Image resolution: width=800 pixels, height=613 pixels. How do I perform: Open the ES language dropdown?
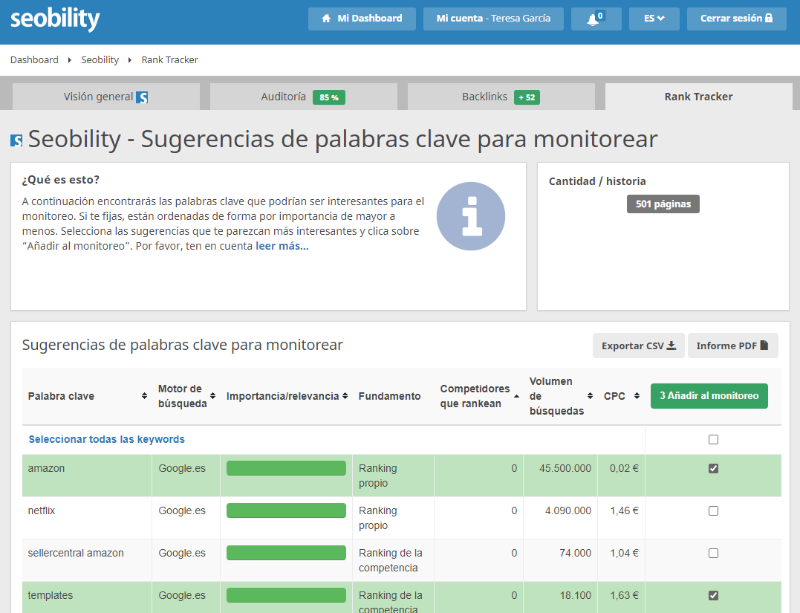click(654, 19)
